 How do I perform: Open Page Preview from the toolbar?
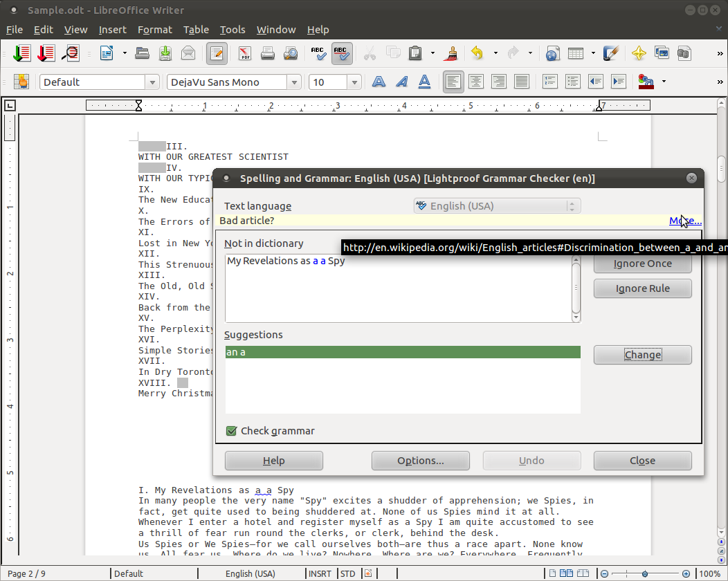click(x=291, y=53)
